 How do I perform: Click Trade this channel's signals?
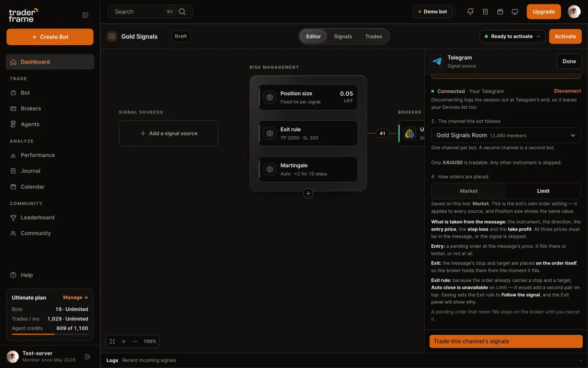506,342
